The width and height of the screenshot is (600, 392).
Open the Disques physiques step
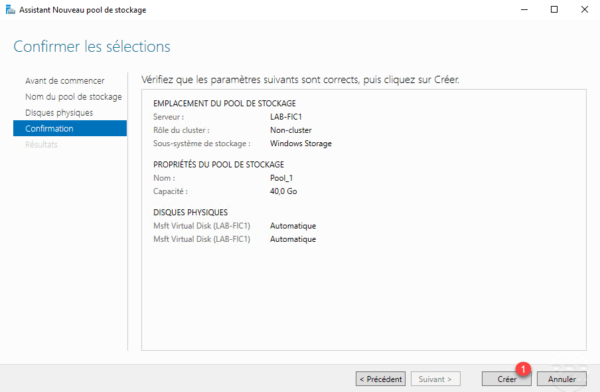point(59,113)
